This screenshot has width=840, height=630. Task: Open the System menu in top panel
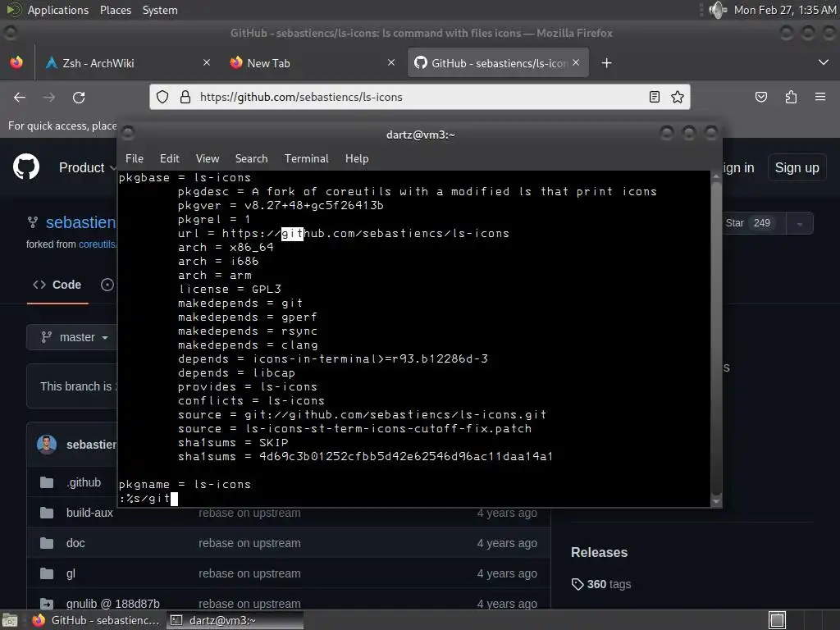click(160, 10)
